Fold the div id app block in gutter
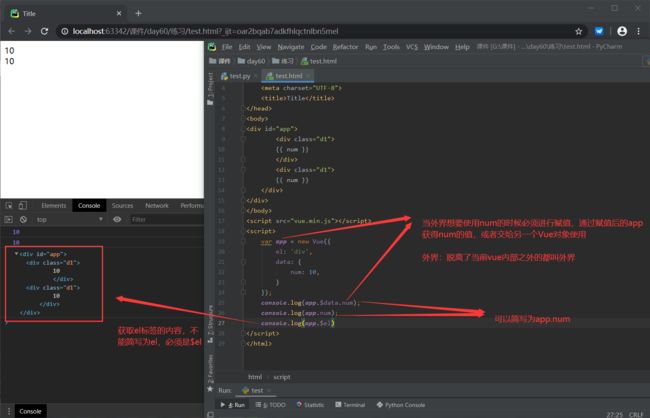 click(x=244, y=129)
